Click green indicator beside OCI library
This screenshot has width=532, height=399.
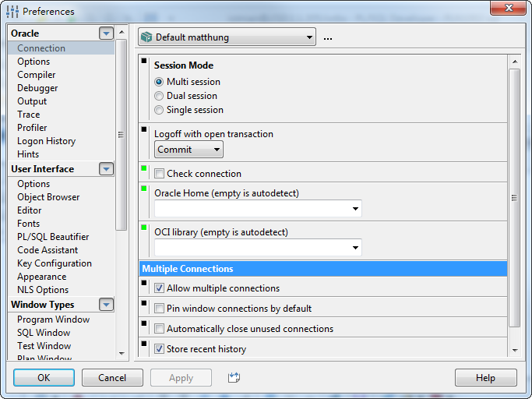pos(144,227)
